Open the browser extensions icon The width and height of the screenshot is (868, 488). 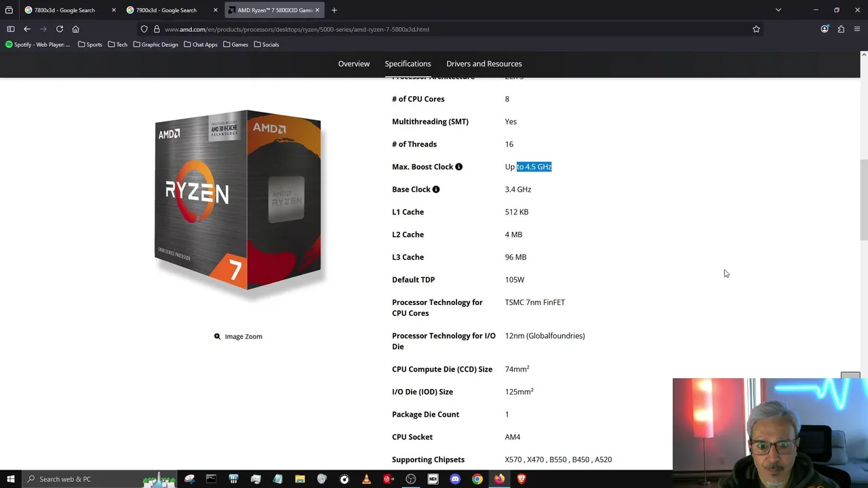coord(841,29)
